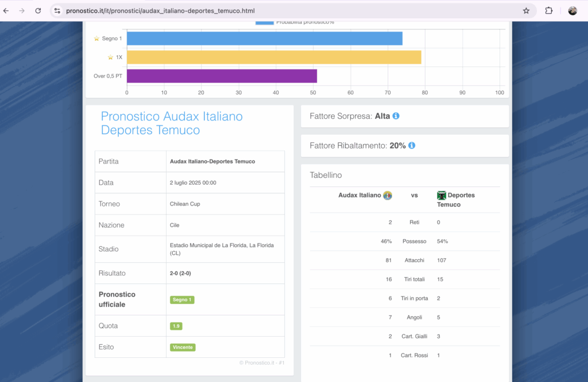Reload the page with the refresh icon
The width and height of the screenshot is (588, 382).
[x=38, y=11]
